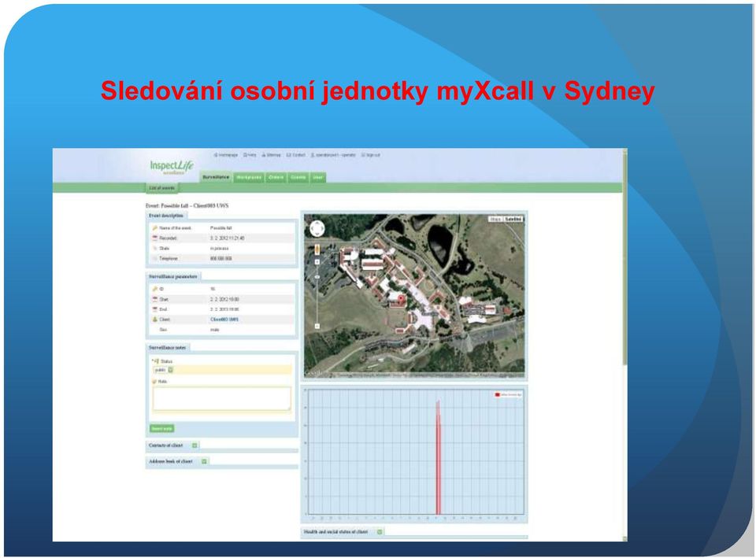Select the Surveillance notes panel header
The width and height of the screenshot is (756, 558).
coord(168,347)
